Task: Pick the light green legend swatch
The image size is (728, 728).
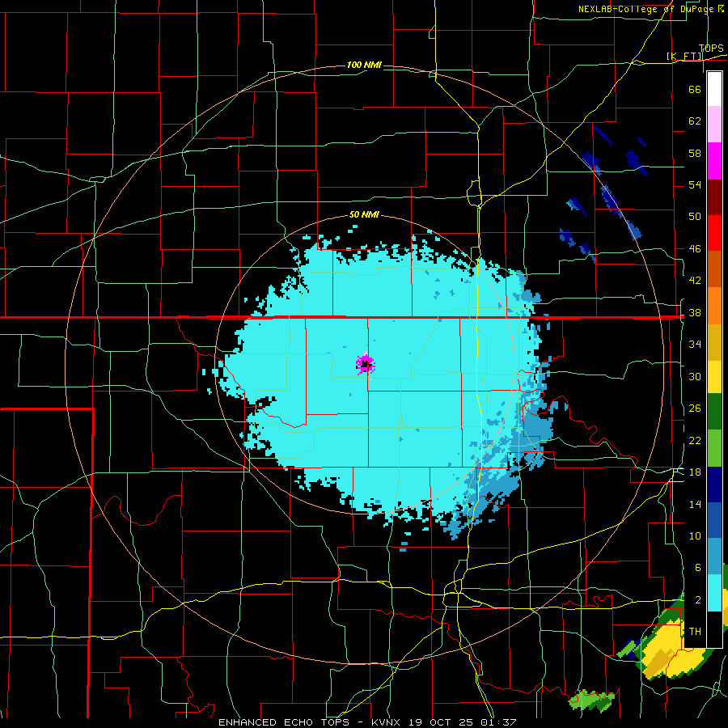Action: click(714, 448)
